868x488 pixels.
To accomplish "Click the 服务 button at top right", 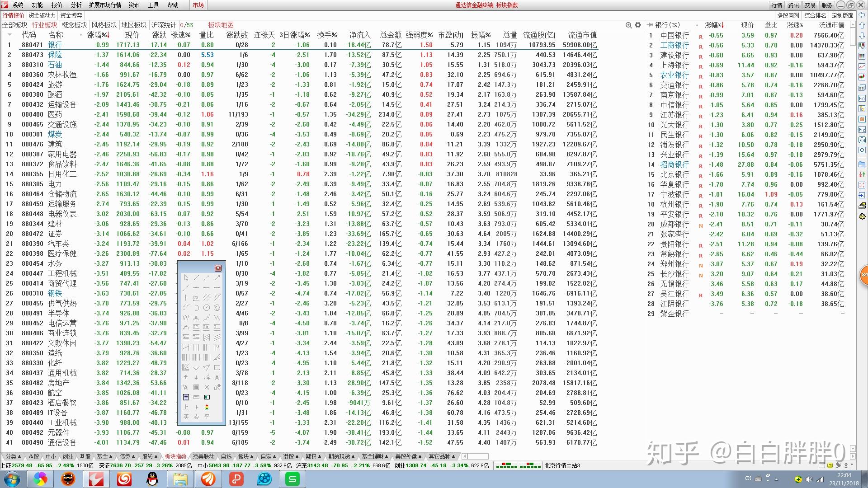I will (827, 5).
